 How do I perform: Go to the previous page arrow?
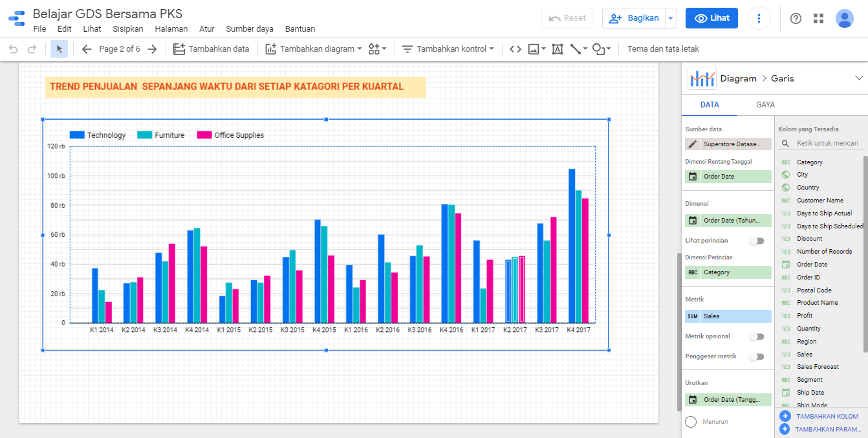(x=87, y=49)
